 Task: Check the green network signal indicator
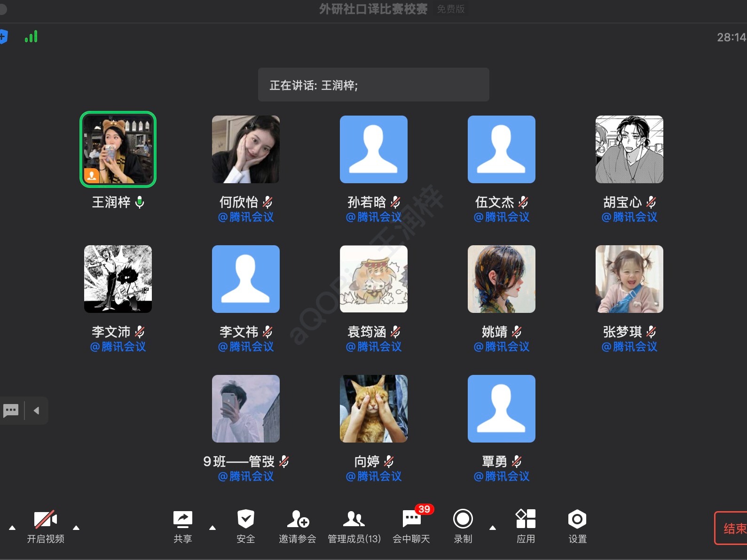(x=31, y=37)
